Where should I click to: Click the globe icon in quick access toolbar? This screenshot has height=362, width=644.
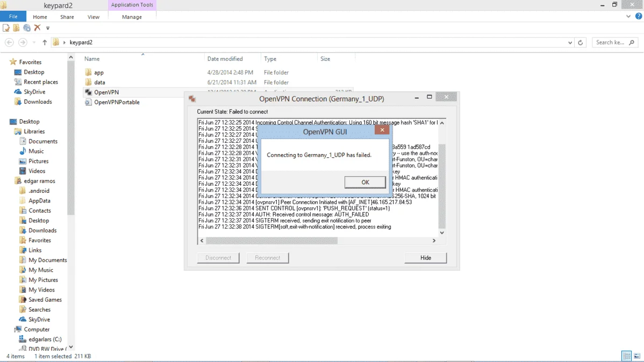pos(27,28)
